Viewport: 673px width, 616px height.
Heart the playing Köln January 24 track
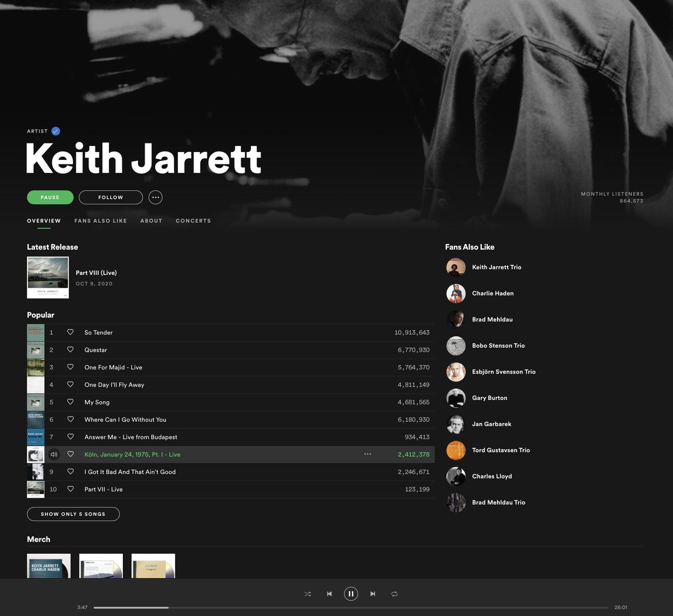click(70, 454)
